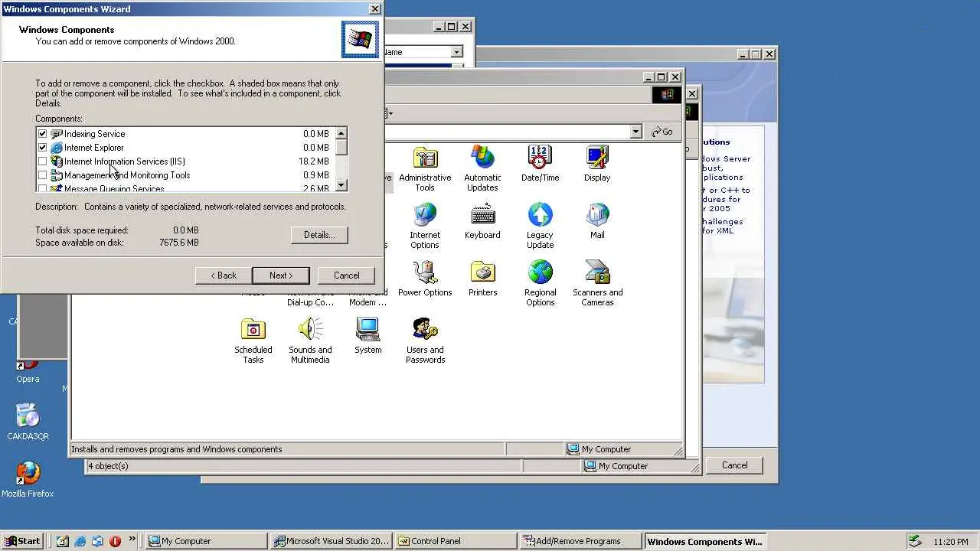
Task: Switch to Control Panel taskbar button
Action: click(x=456, y=541)
